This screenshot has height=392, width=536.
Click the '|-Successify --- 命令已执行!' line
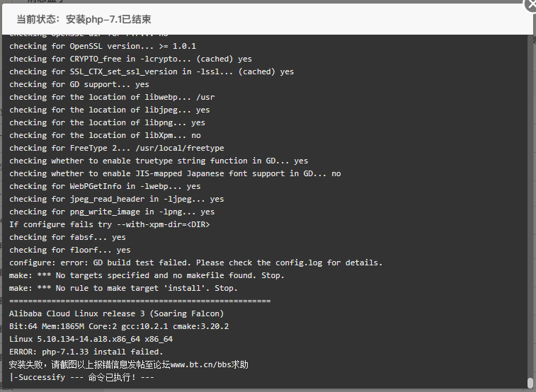tap(81, 377)
